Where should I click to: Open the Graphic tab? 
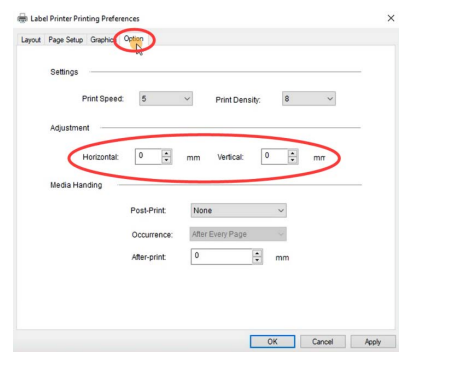[x=101, y=40]
